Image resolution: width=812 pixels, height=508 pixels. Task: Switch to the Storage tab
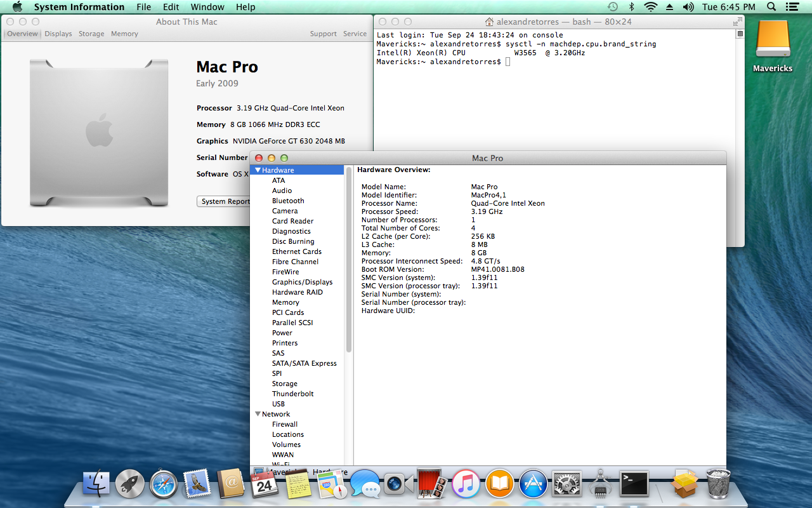point(91,34)
